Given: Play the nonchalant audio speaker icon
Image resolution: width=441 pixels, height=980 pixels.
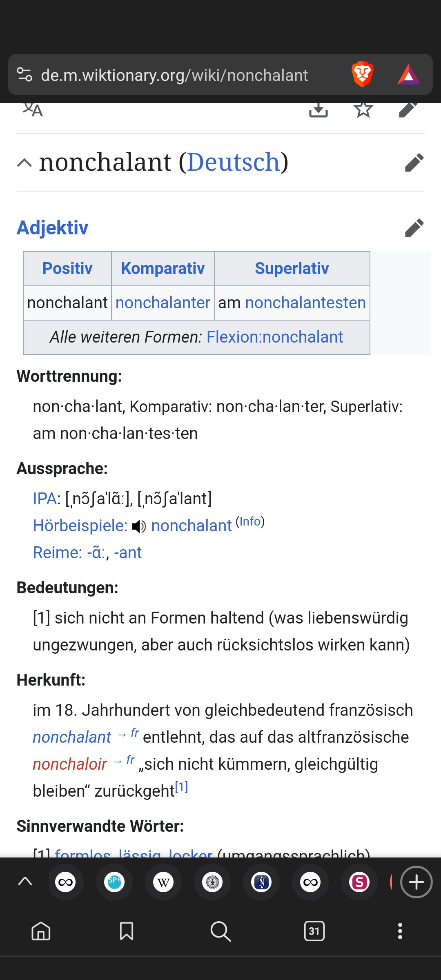Looking at the screenshot, I should pyautogui.click(x=139, y=526).
